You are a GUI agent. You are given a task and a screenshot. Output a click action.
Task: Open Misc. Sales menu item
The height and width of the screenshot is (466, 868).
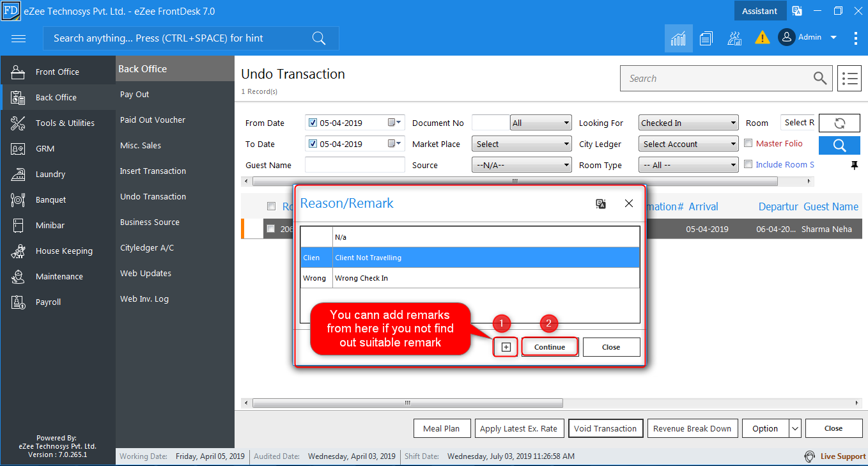coord(141,145)
